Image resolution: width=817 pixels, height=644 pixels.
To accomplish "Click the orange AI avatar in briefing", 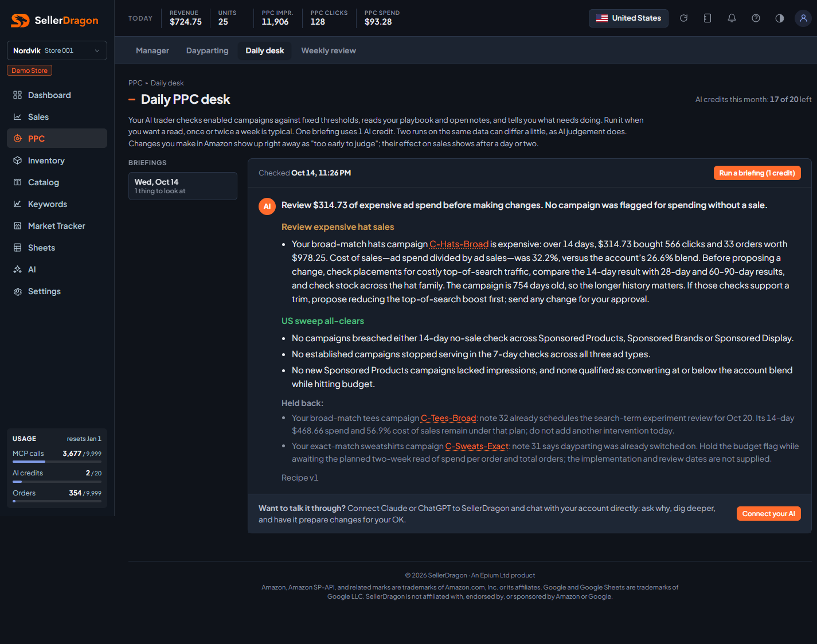I will pyautogui.click(x=267, y=206).
